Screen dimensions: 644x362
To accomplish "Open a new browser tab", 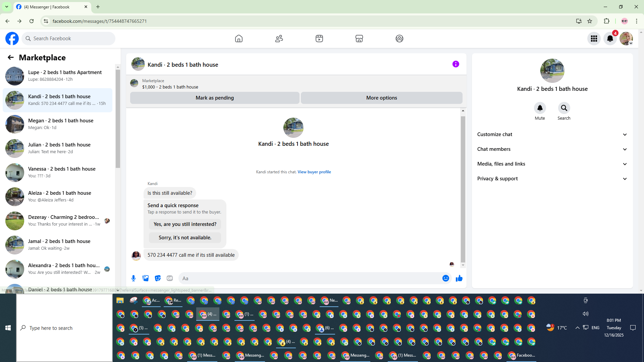I will click(x=98, y=7).
